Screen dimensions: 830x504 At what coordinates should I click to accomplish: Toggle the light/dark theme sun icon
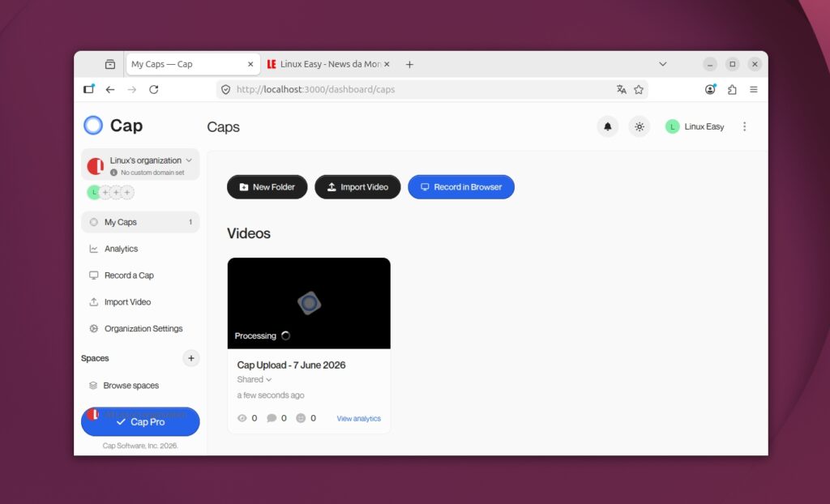[640, 126]
